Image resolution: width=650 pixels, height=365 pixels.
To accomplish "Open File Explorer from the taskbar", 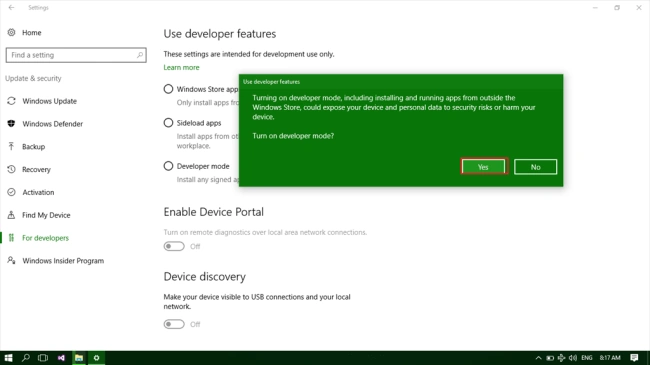I will (x=79, y=358).
